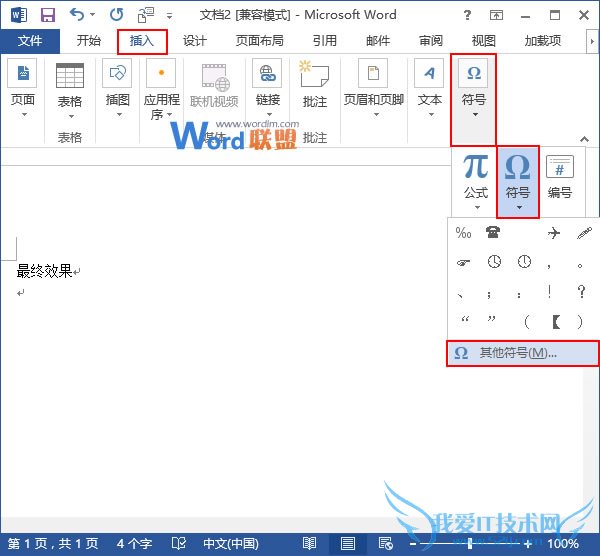The width and height of the screenshot is (600, 556).
Task: Insert the telephone symbol
Action: pyautogui.click(x=493, y=232)
